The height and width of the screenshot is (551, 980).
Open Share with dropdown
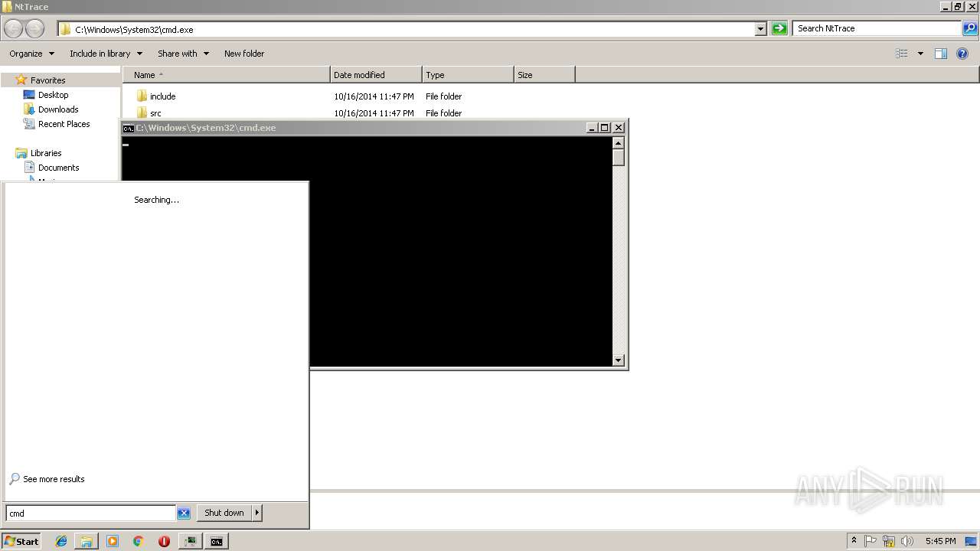point(184,54)
